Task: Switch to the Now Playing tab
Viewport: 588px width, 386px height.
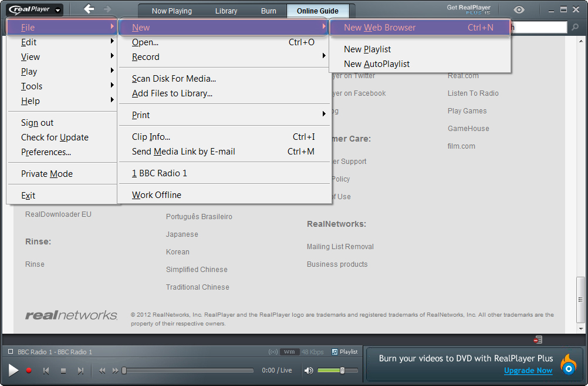Action: coord(172,11)
